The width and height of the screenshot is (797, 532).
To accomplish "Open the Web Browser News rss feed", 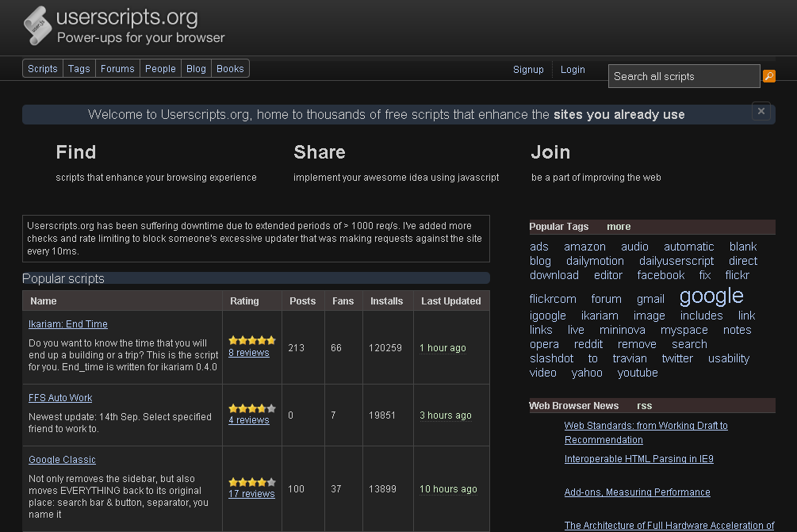I will pyautogui.click(x=644, y=406).
